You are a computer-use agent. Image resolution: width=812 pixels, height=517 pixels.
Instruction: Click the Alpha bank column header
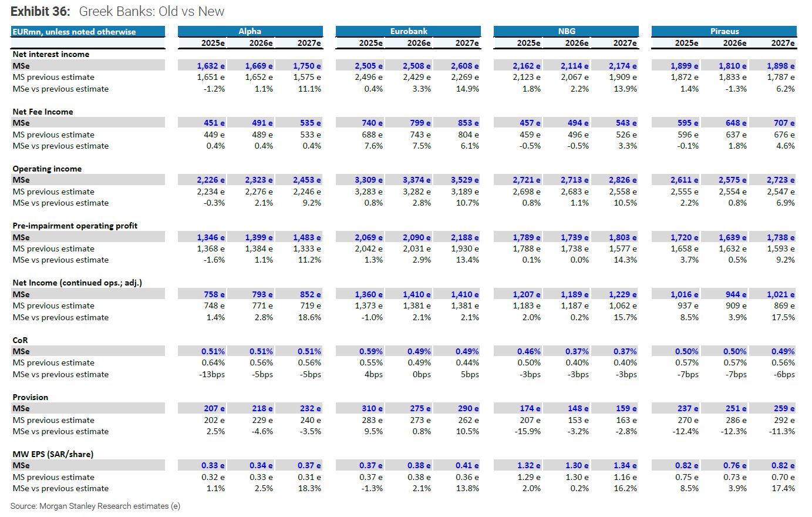click(x=250, y=31)
